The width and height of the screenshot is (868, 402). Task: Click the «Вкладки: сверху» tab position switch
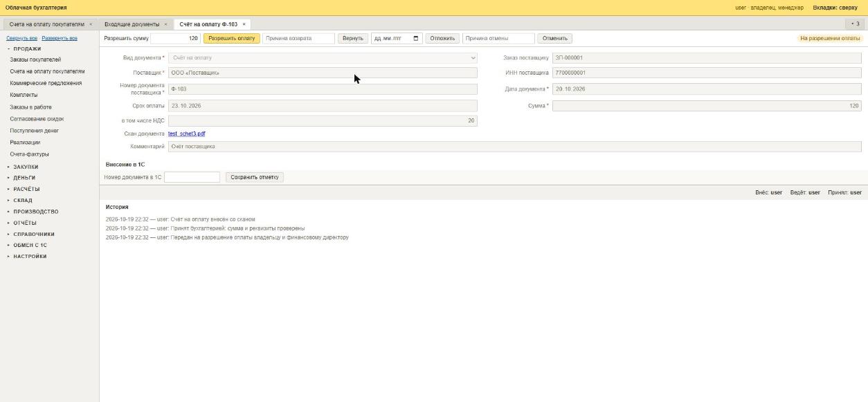(835, 8)
